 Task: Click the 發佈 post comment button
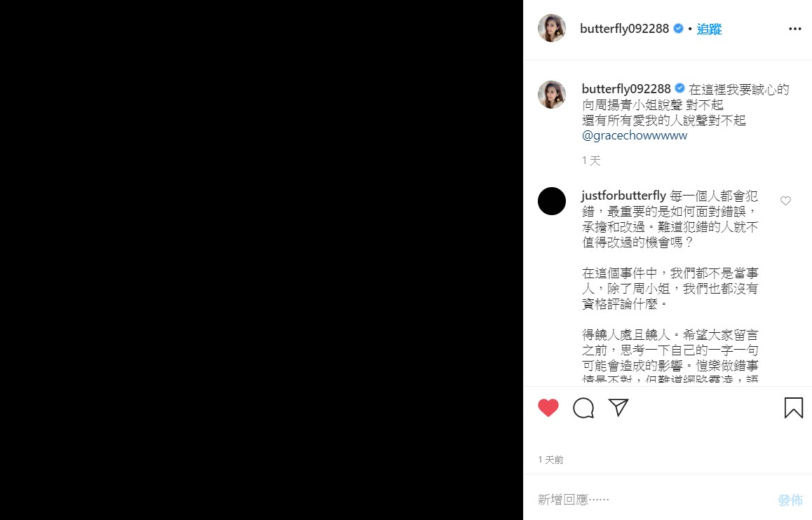(x=790, y=500)
